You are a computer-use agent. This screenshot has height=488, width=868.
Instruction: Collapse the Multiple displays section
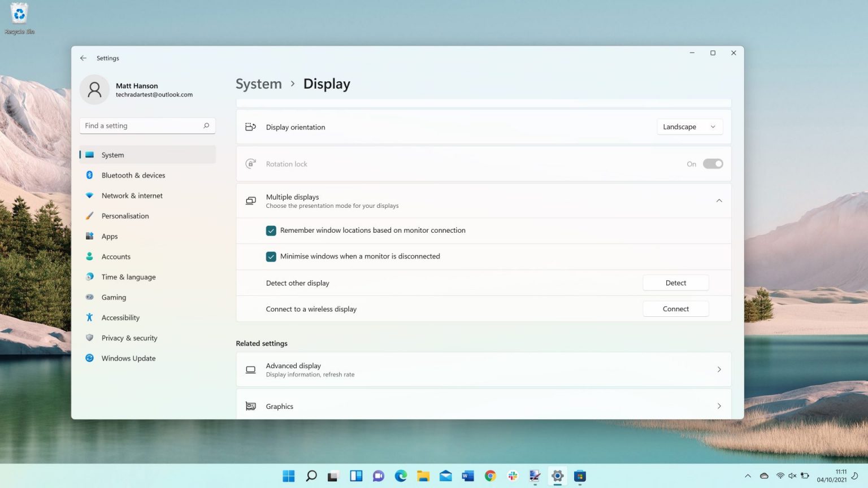point(719,201)
